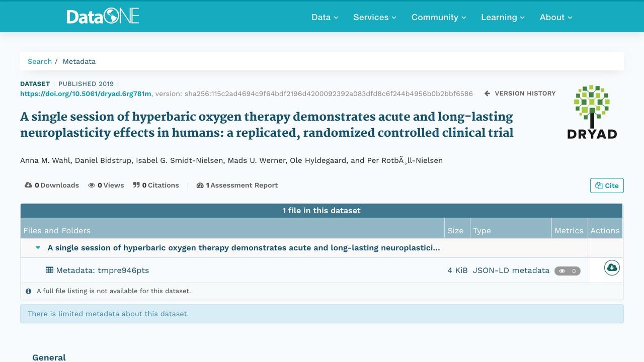This screenshot has height=362, width=644.
Task: Open the Data dropdown menu
Action: tap(325, 17)
